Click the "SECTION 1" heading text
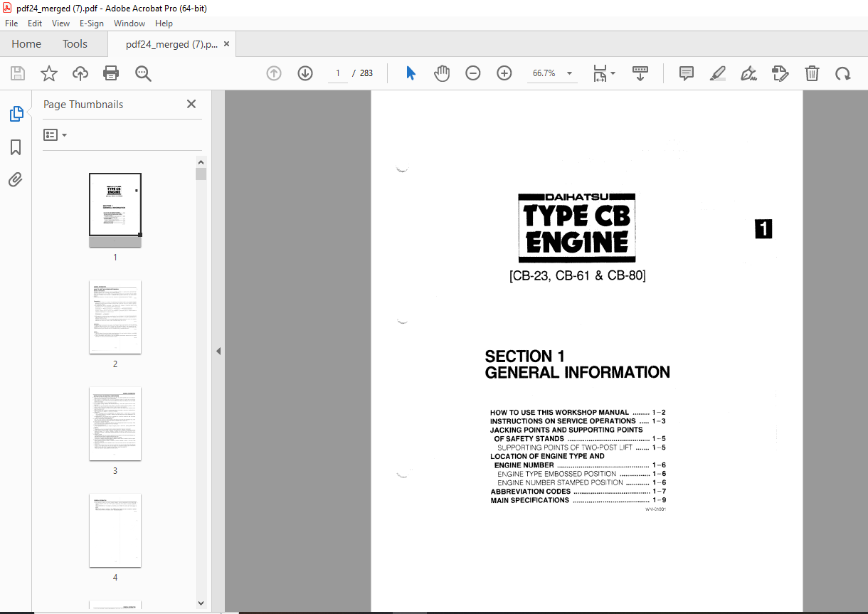This screenshot has height=614, width=868. coord(525,356)
